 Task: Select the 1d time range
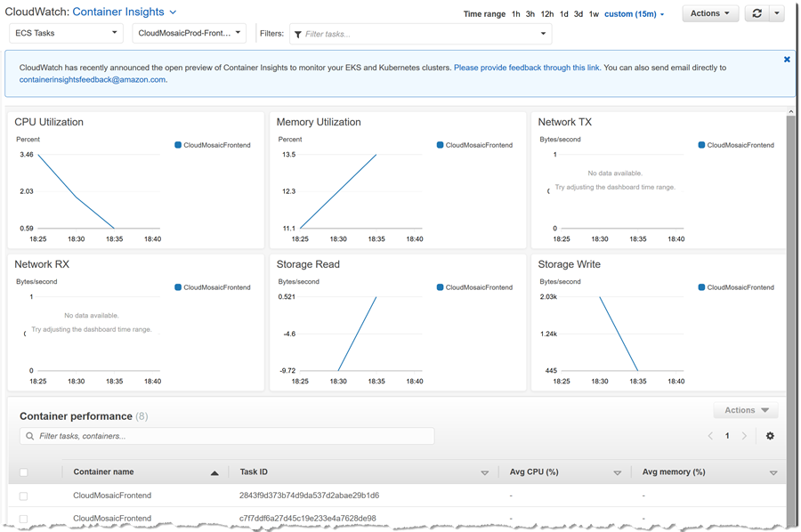coord(564,14)
